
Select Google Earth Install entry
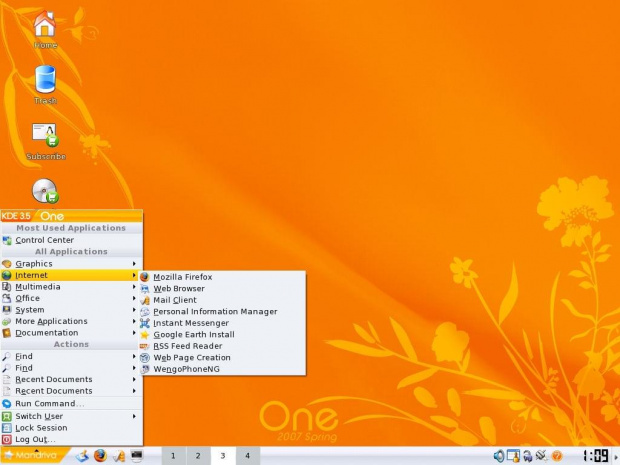point(222,335)
